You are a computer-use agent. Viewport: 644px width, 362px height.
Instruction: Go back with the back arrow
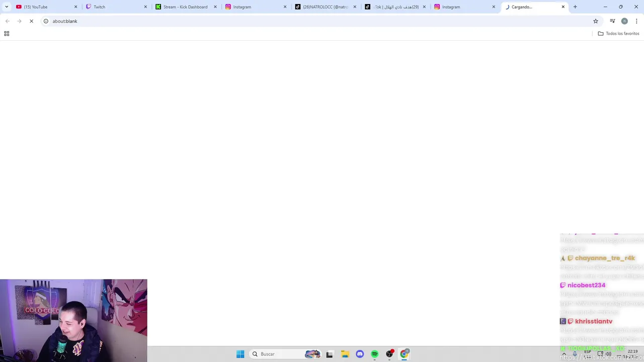pyautogui.click(x=7, y=21)
